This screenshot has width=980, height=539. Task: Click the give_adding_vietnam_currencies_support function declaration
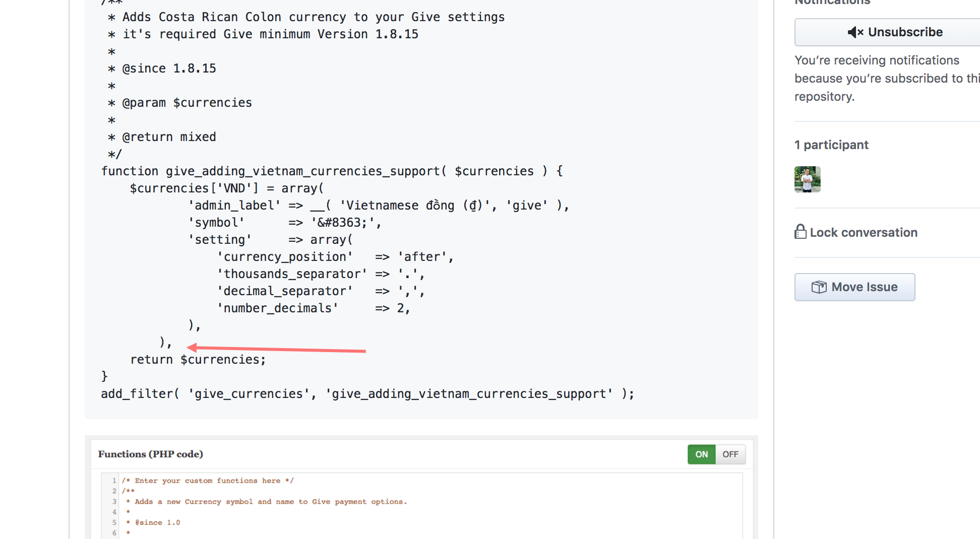tap(332, 171)
